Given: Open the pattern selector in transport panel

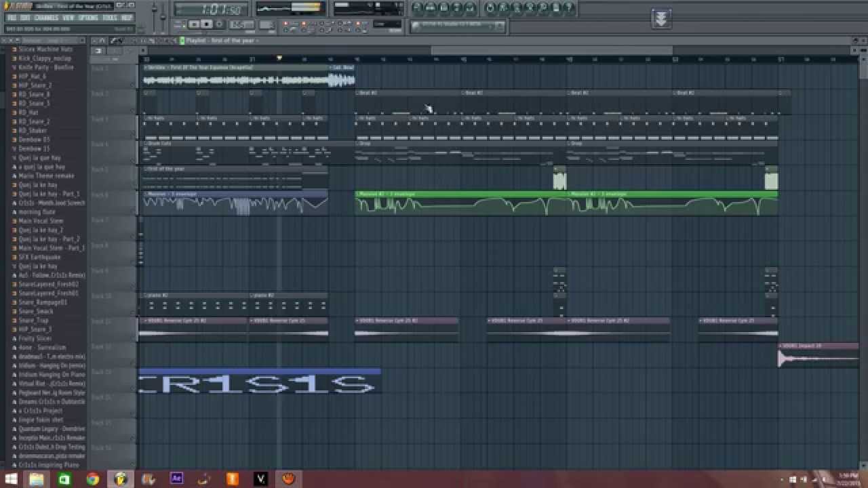Looking at the screenshot, I should (267, 24).
